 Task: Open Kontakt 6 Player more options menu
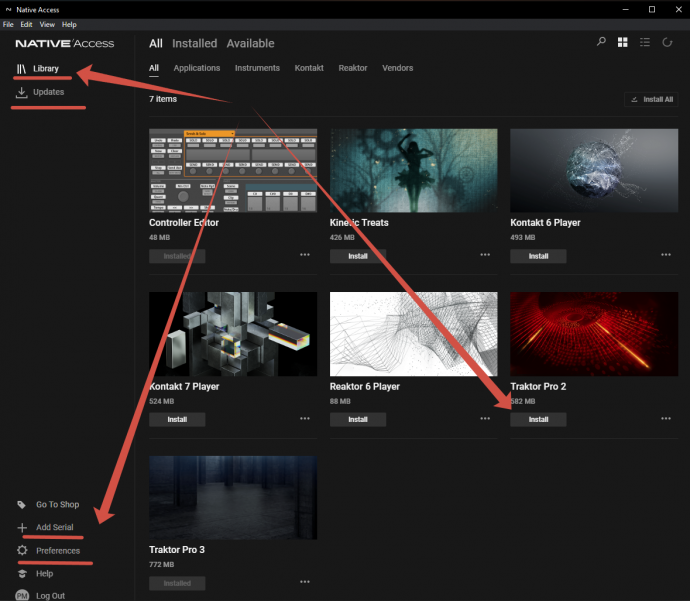[x=666, y=255]
